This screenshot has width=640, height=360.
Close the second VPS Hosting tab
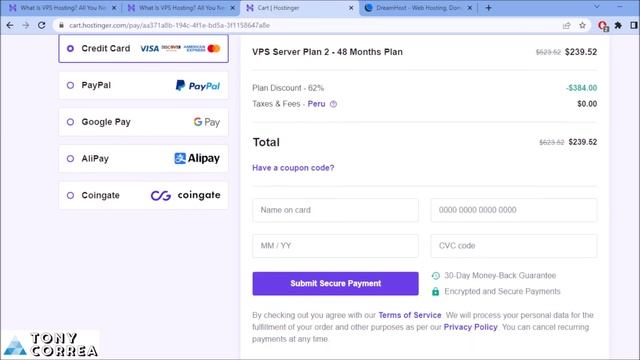tap(233, 8)
